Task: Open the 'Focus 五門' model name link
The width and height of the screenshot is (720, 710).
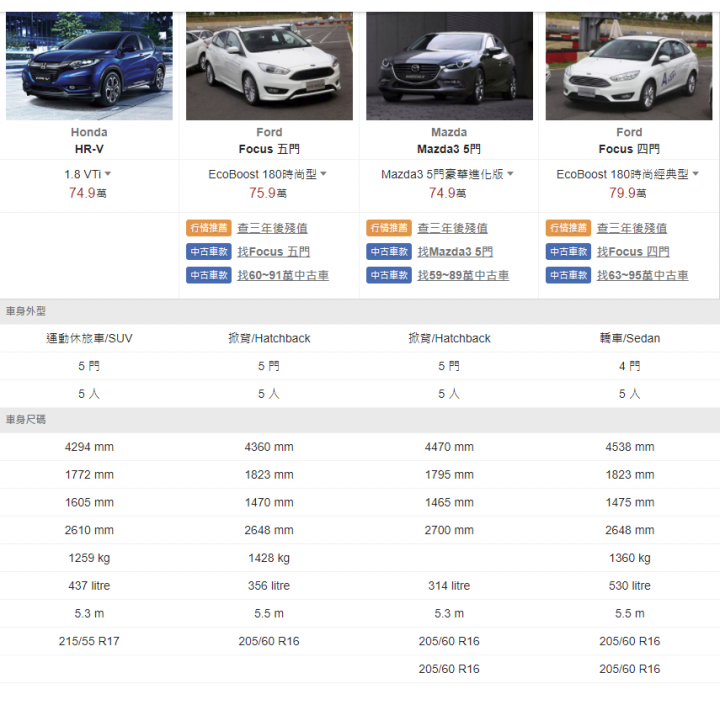Action: click(x=269, y=149)
